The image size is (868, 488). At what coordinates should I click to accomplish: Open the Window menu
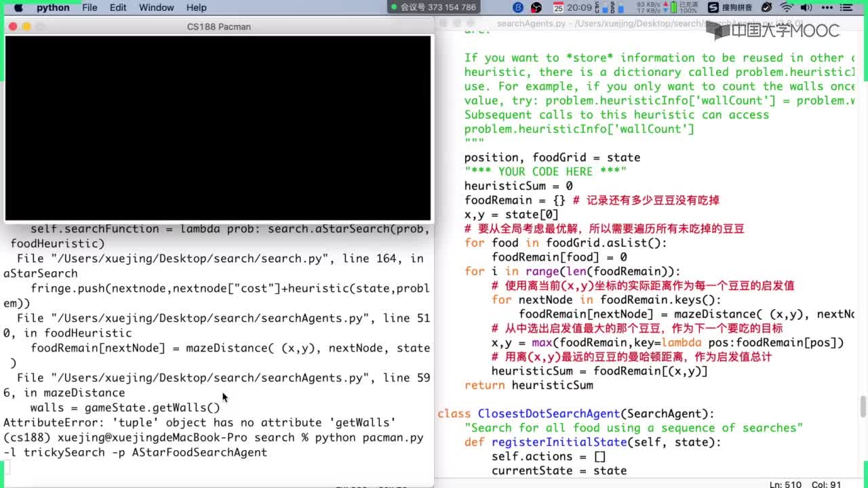click(157, 7)
